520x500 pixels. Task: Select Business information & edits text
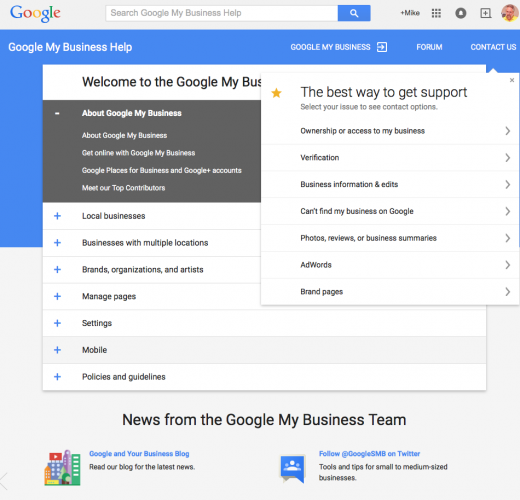(349, 184)
